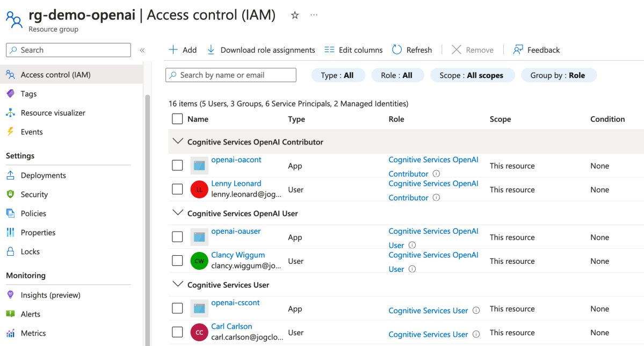
Task: Click the Refresh icon in the toolbar
Action: 397,50
